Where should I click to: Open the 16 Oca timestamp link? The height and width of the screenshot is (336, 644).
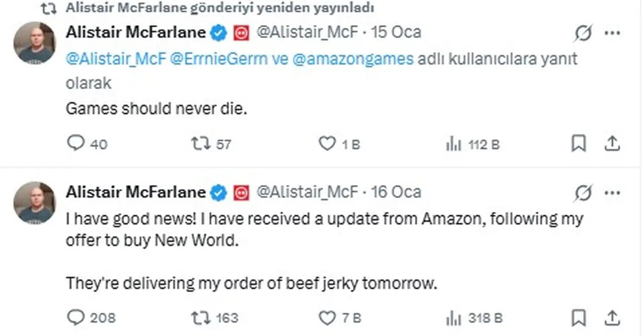(x=395, y=192)
